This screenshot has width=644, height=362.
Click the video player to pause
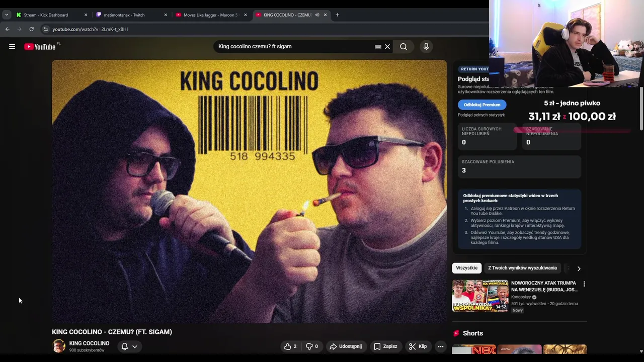pos(249,192)
